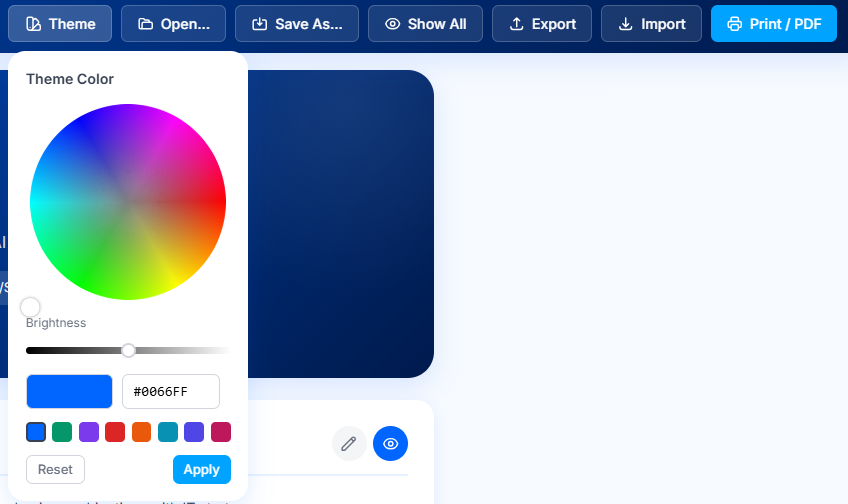Select the teal preset swatch
This screenshot has width=848, height=504.
pos(168,432)
